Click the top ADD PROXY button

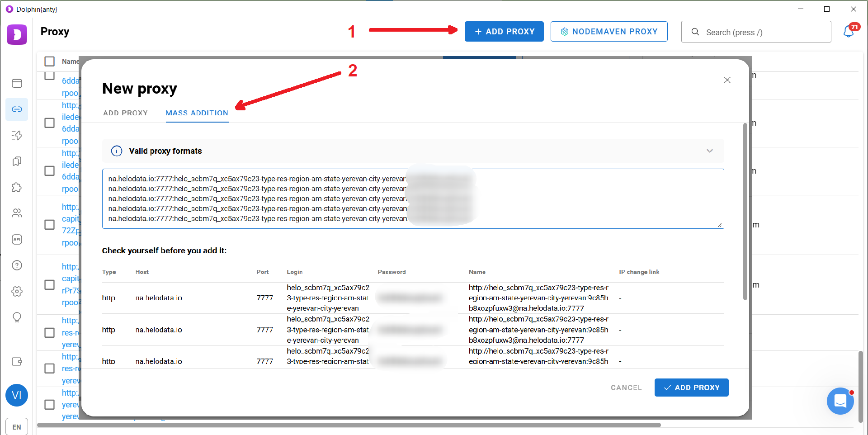[x=504, y=32]
